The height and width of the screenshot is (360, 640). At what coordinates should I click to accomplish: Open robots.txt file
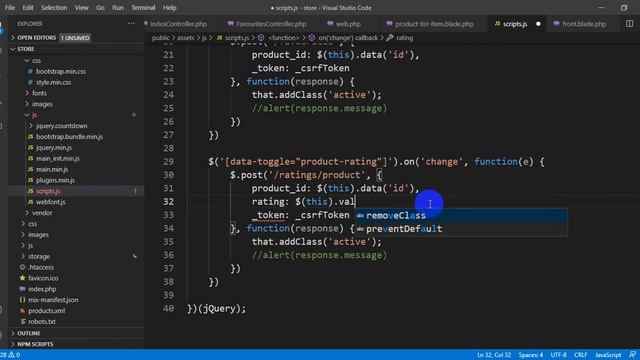[x=42, y=322]
